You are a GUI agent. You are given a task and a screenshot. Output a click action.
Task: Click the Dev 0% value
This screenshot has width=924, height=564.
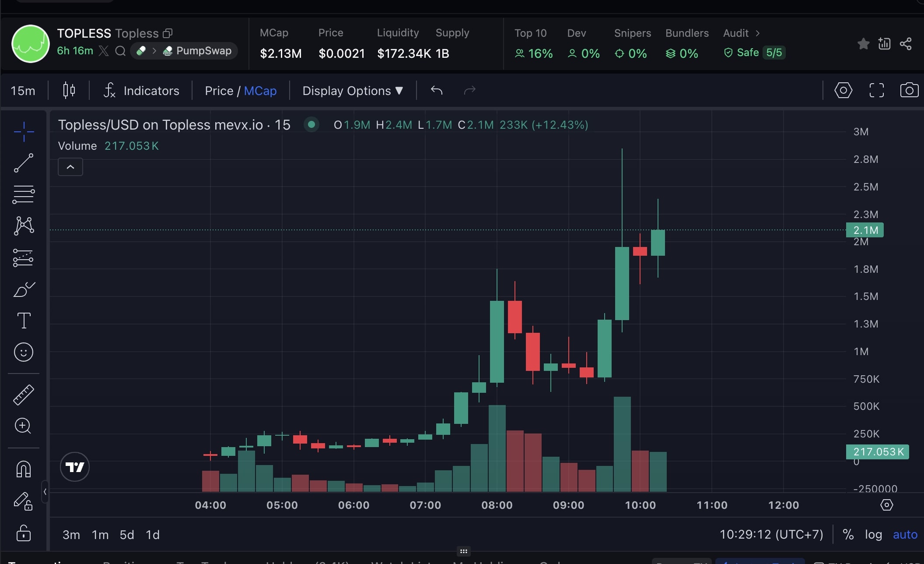pos(584,53)
